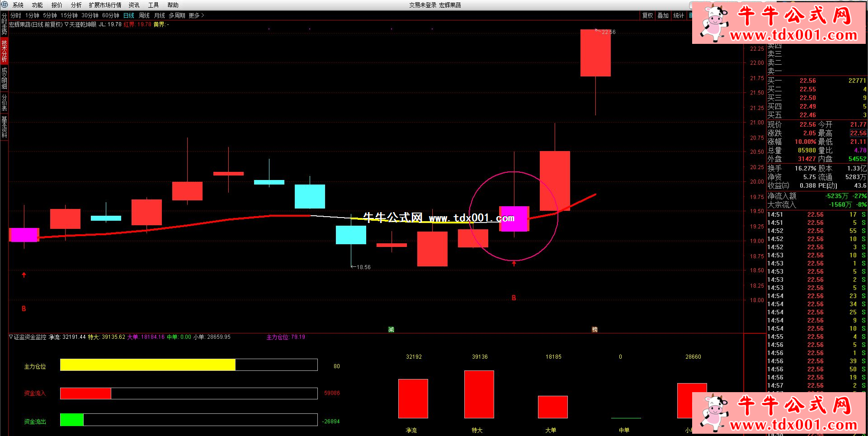The image size is (868, 436).
Task: Expand the 天涯乾坤眼 indicator dropdown
Action: click(x=66, y=24)
